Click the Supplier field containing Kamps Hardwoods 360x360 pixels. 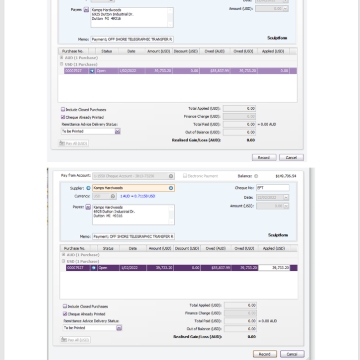tap(133, 188)
